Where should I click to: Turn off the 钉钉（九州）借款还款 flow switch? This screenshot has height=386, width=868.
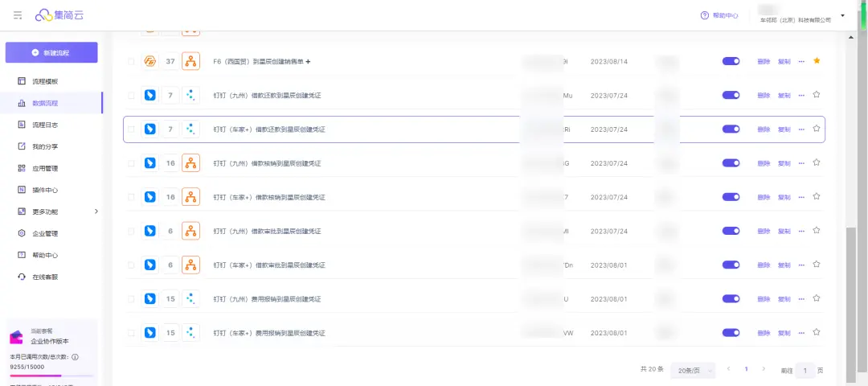point(731,95)
